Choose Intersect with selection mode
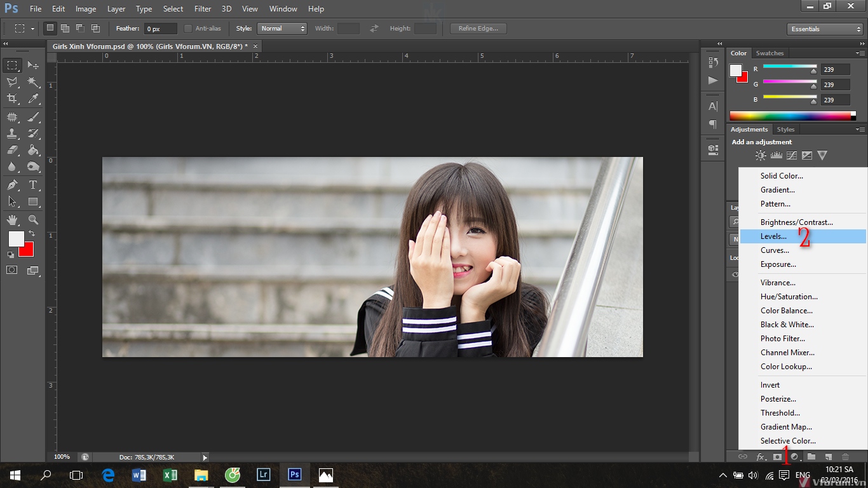868x488 pixels. tap(95, 28)
